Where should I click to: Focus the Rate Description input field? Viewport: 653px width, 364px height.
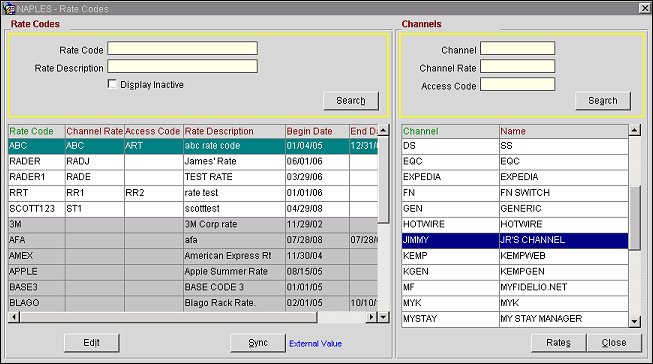(x=182, y=67)
